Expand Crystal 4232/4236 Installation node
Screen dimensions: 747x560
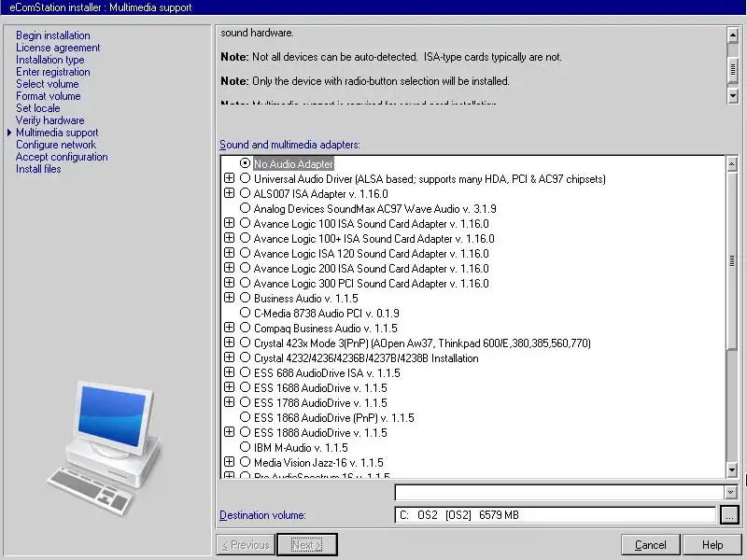pyautogui.click(x=229, y=357)
